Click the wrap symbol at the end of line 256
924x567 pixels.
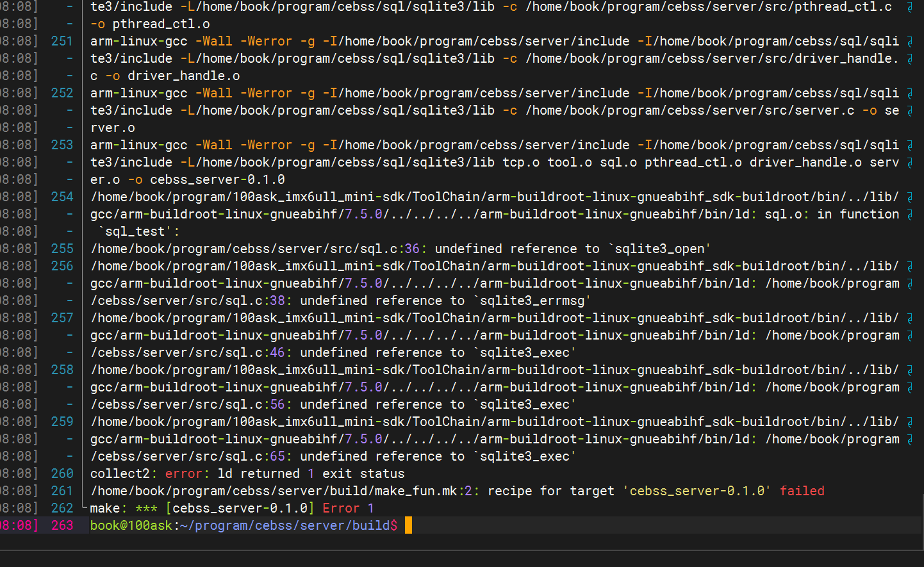coord(910,265)
